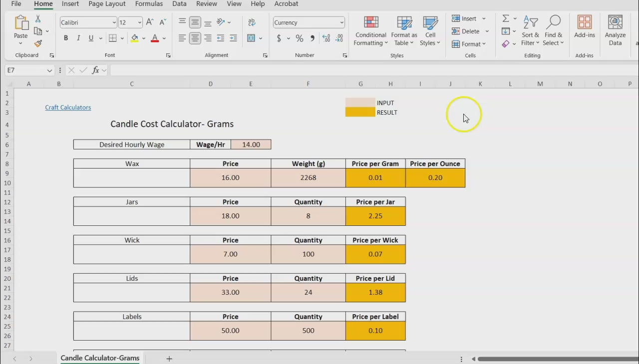Open the Page Layout tab
This screenshot has height=364, width=639.
(x=107, y=4)
